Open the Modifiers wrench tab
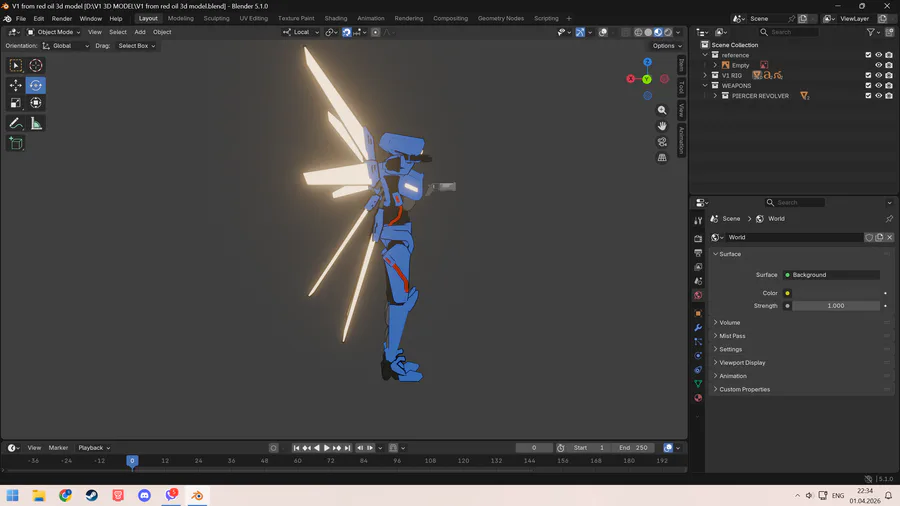Image resolution: width=900 pixels, height=506 pixels. pyautogui.click(x=698, y=328)
